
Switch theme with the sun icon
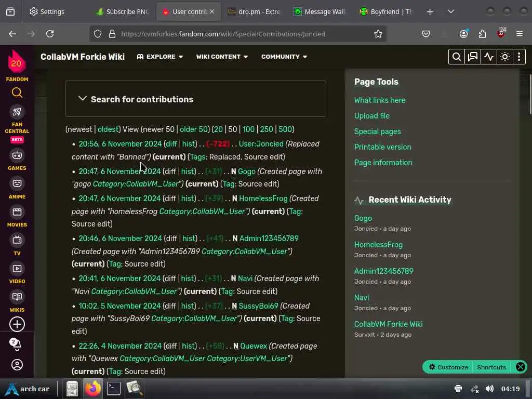click(505, 57)
